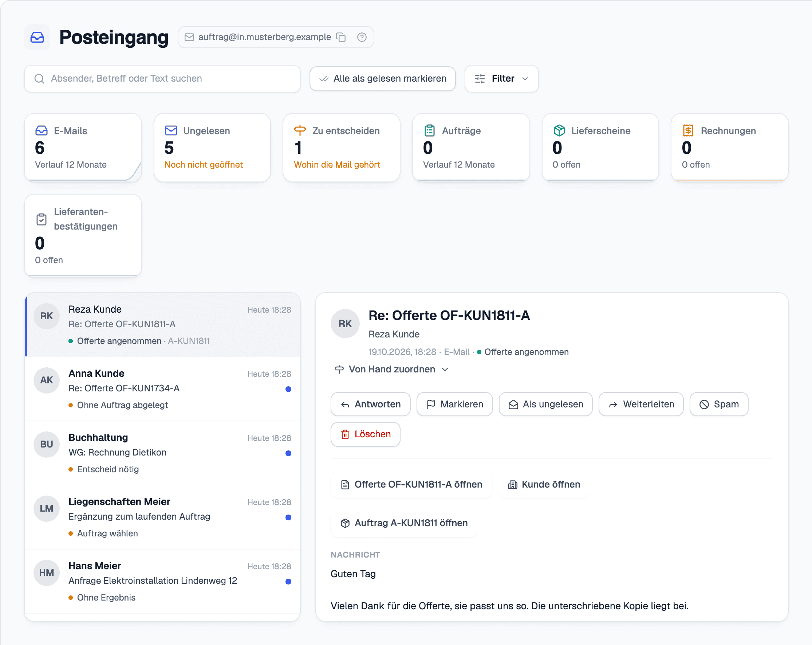Focus the Absender, Betreff search field
The width and height of the screenshot is (812, 645).
click(x=162, y=78)
